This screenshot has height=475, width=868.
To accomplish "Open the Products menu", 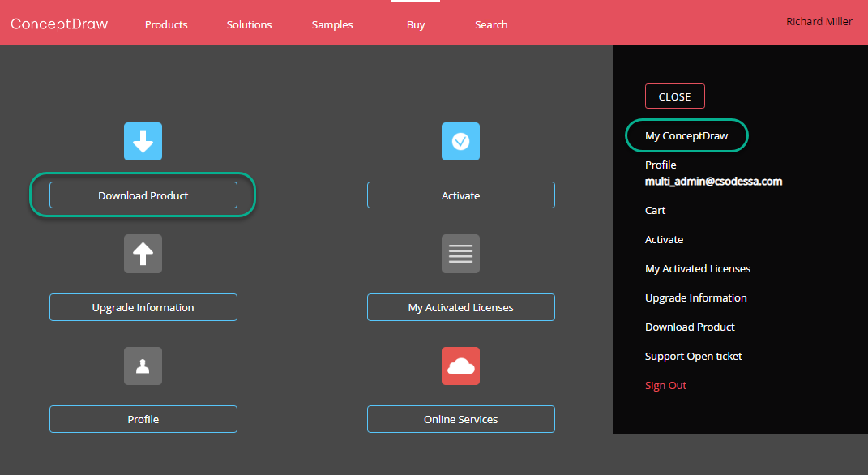I will pos(166,25).
